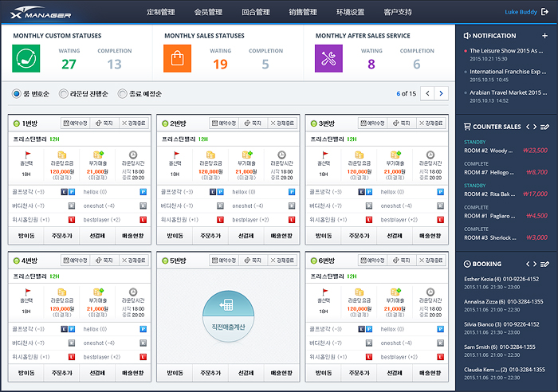
Task: Select the 룸 번호순 radio button
Action: pyautogui.click(x=17, y=93)
